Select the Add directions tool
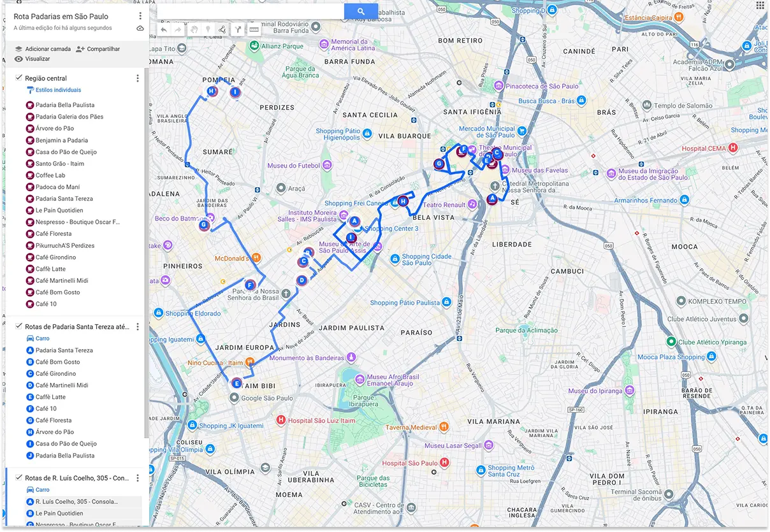The width and height of the screenshot is (770, 532). pyautogui.click(x=238, y=29)
